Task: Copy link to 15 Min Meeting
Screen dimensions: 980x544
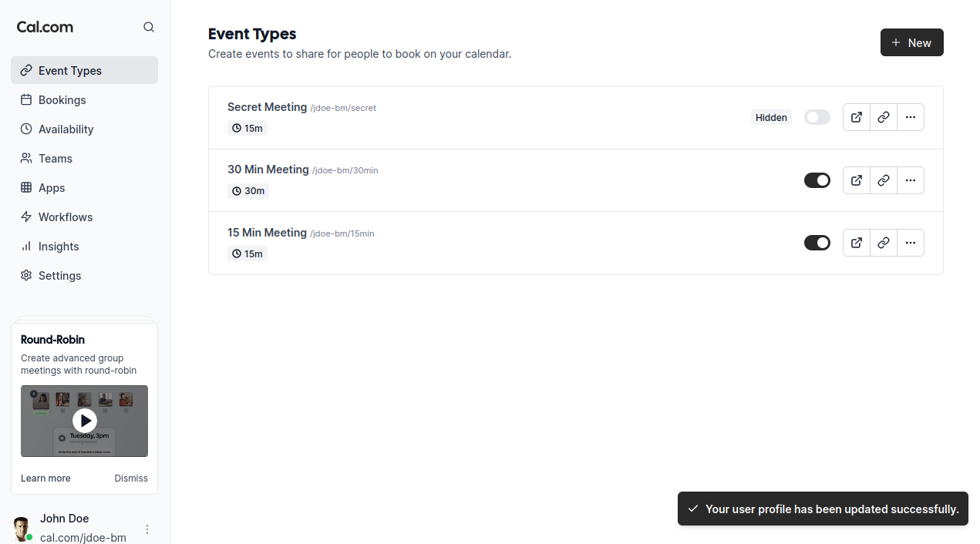Action: 884,243
